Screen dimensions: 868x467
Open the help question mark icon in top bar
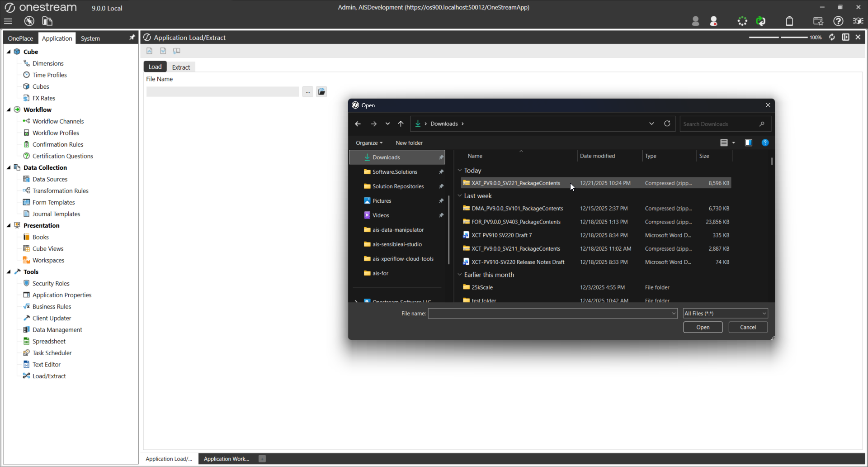coord(838,21)
